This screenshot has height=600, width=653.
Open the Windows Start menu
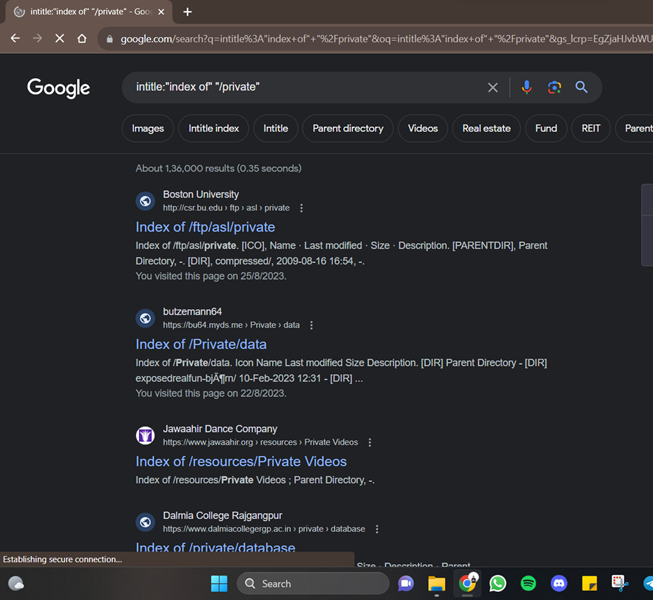pos(219,583)
